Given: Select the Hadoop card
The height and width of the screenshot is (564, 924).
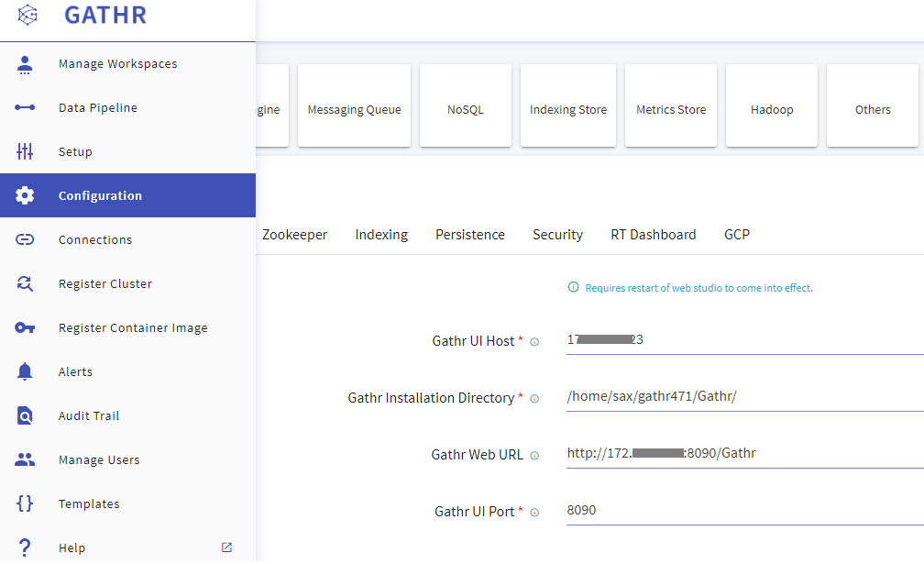Looking at the screenshot, I should pos(772,105).
